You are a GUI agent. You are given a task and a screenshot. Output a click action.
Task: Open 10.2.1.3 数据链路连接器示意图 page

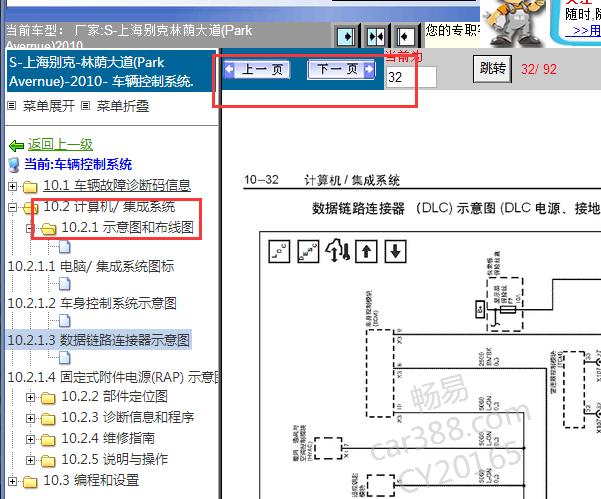99,340
